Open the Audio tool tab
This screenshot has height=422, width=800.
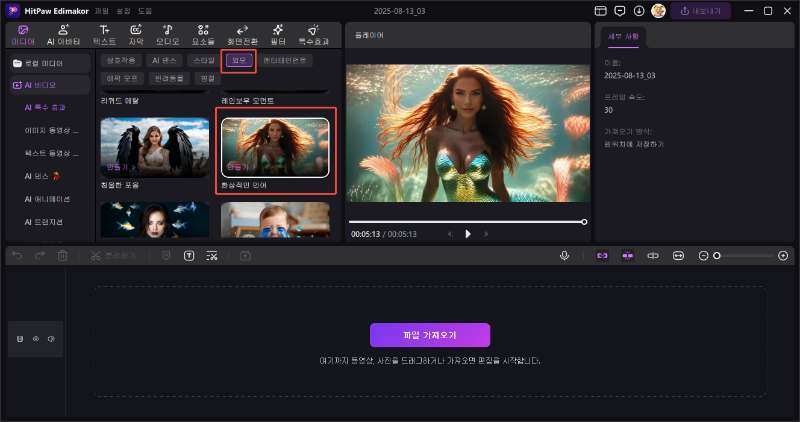167,35
